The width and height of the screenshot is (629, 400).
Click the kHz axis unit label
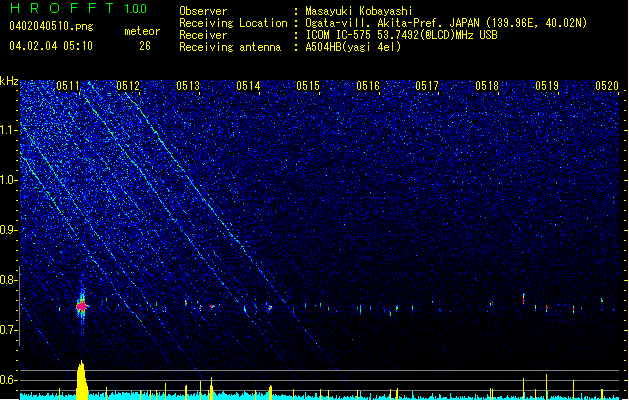[9, 81]
